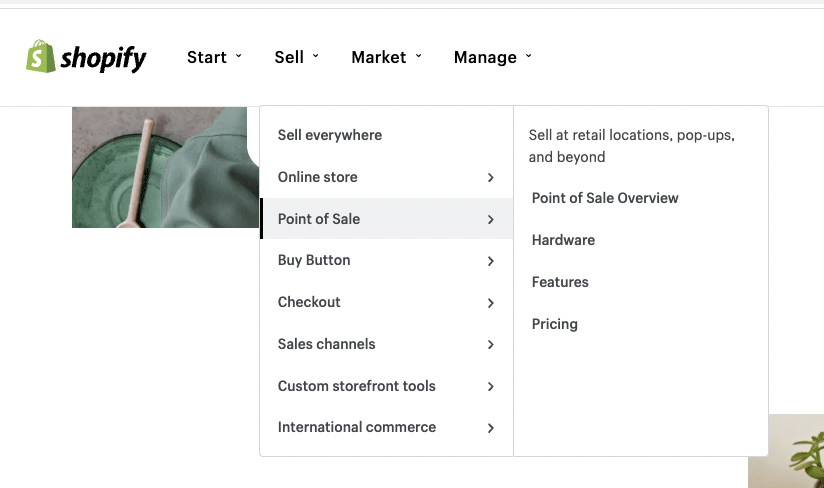Click the chevron next to Manage
This screenshot has width=824, height=488.
[528, 56]
